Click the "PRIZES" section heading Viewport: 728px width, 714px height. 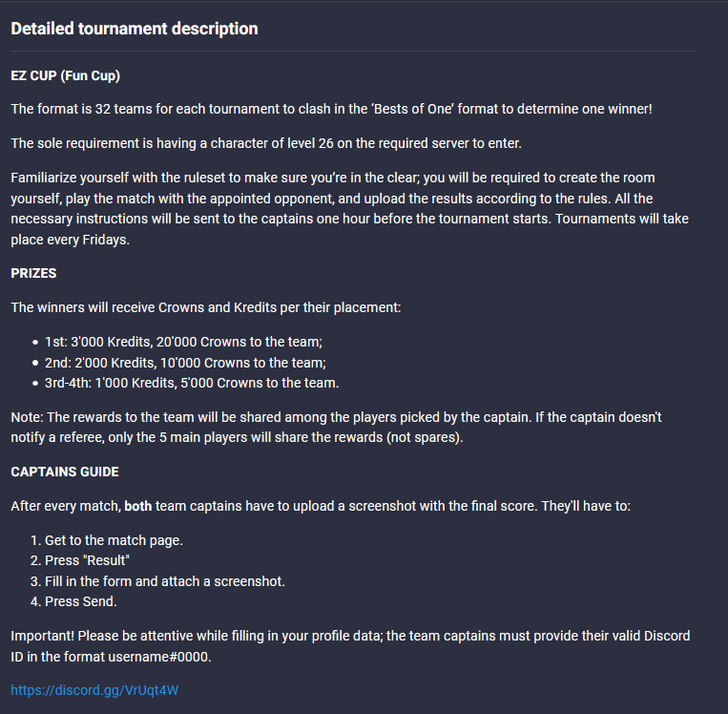[x=33, y=273]
